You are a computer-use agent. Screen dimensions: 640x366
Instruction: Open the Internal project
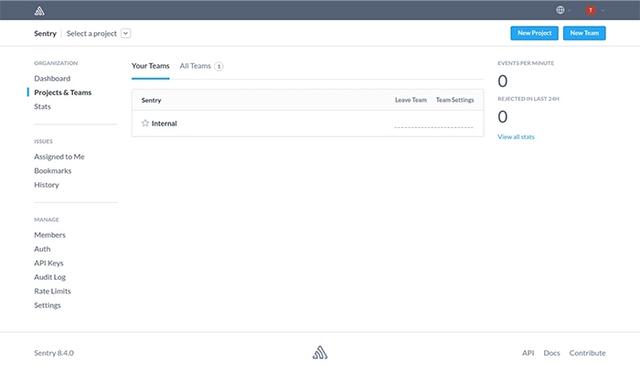click(x=164, y=123)
